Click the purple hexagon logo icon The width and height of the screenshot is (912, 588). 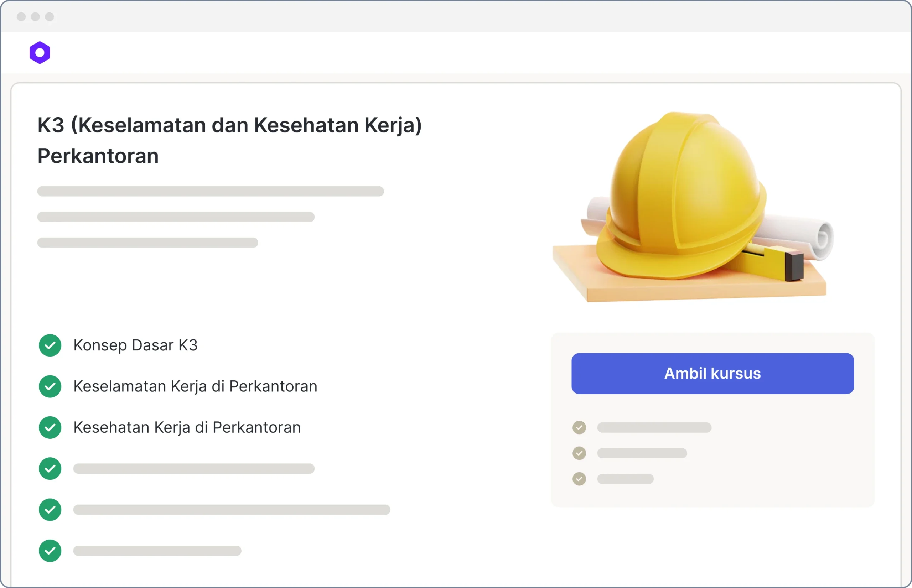coord(40,52)
